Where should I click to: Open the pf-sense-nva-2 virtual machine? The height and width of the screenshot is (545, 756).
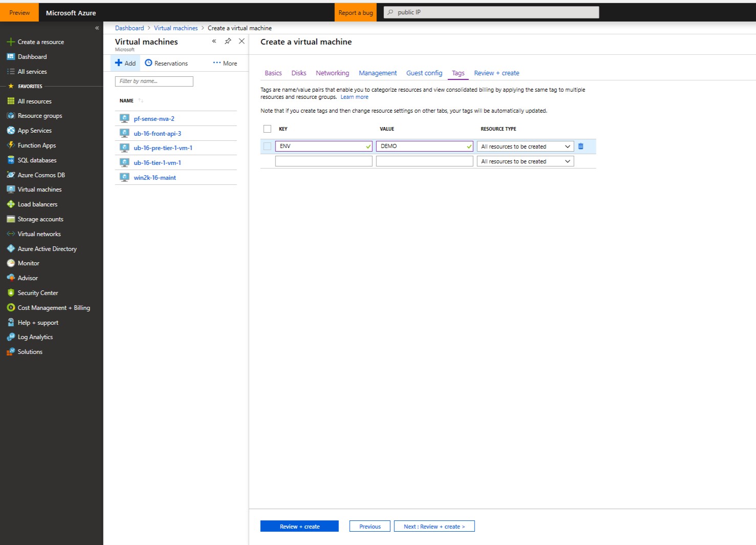tap(154, 119)
